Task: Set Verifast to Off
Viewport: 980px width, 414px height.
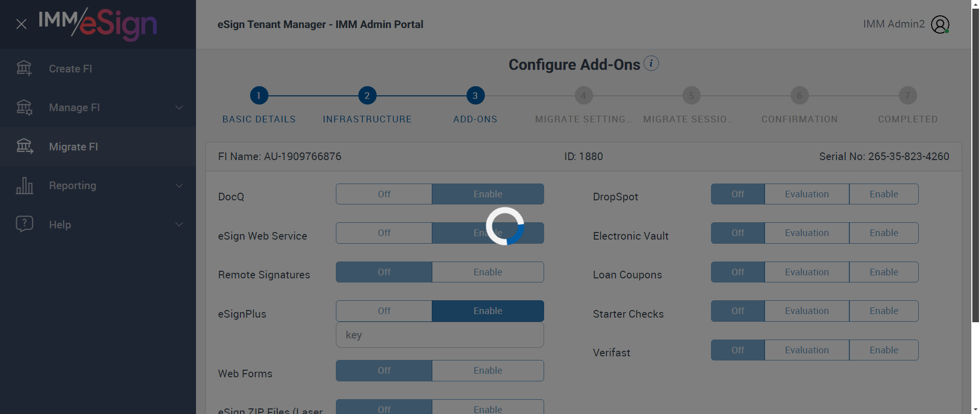Action: [738, 350]
